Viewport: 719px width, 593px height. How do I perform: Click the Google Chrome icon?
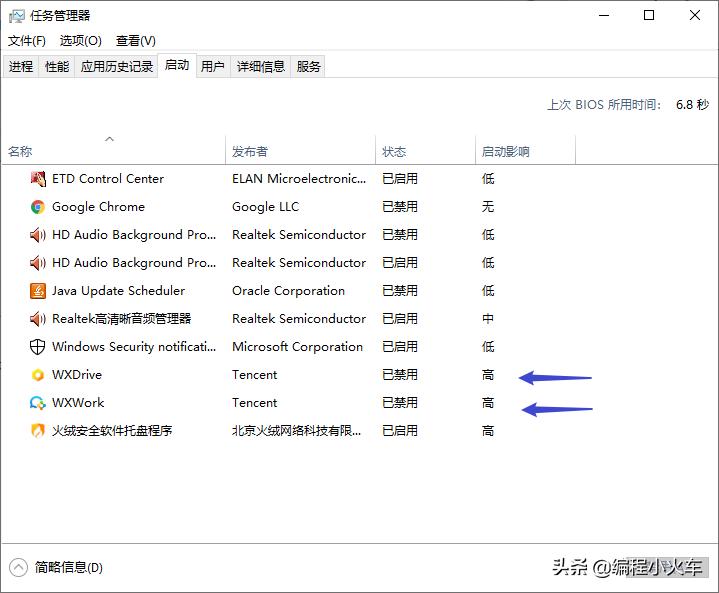pyautogui.click(x=38, y=207)
